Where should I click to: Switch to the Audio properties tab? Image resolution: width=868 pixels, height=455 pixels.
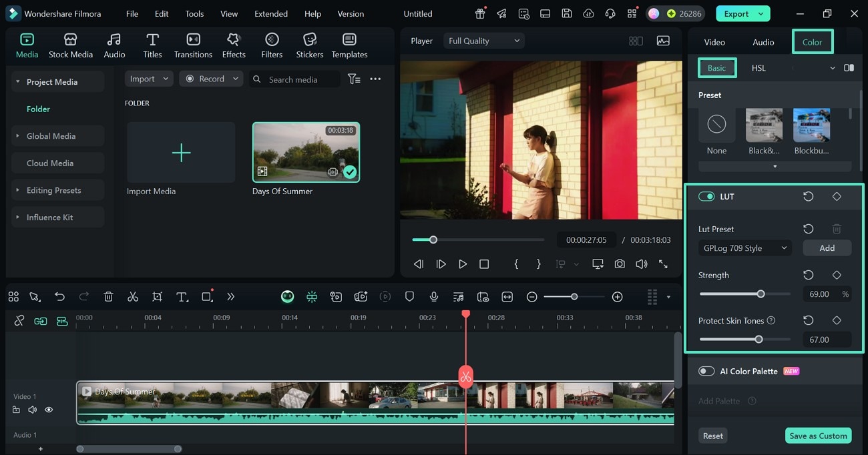[x=763, y=42]
